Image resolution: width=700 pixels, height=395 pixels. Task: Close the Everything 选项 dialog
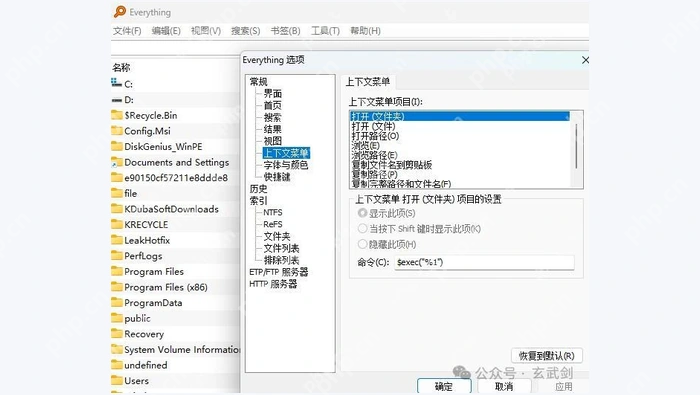[x=585, y=60]
